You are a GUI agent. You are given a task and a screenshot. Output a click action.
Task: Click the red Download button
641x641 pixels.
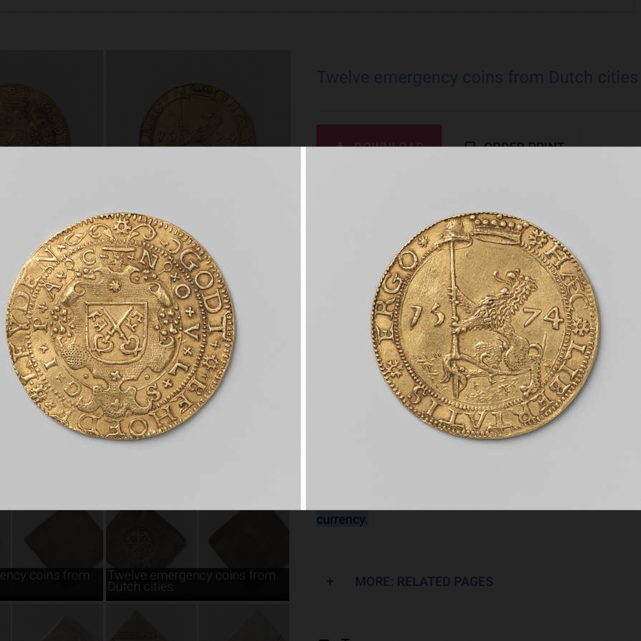coord(379,136)
